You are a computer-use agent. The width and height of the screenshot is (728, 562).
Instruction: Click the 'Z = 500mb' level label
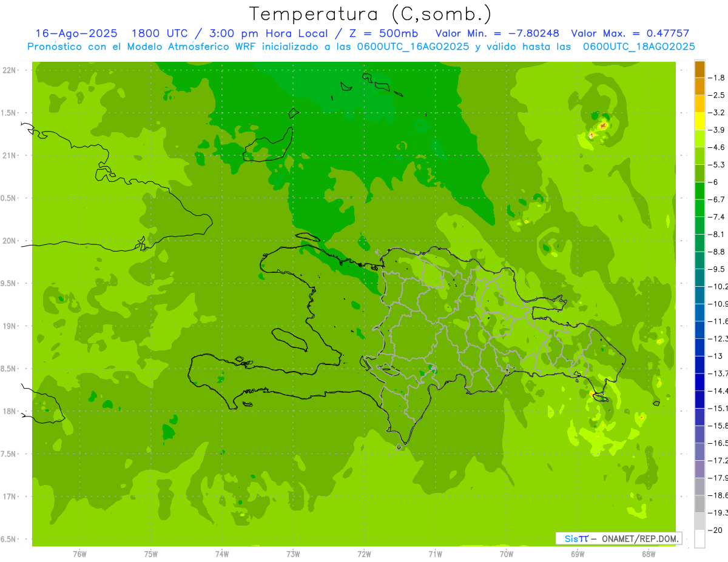tap(383, 33)
